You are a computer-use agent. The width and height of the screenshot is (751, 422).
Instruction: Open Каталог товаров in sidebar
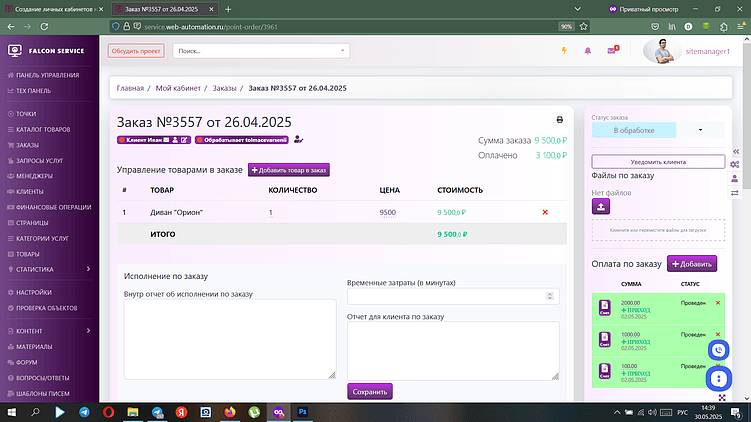tap(43, 129)
